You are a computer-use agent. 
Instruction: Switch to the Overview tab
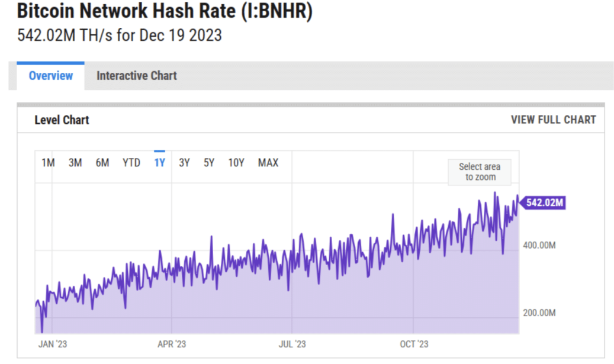click(51, 76)
